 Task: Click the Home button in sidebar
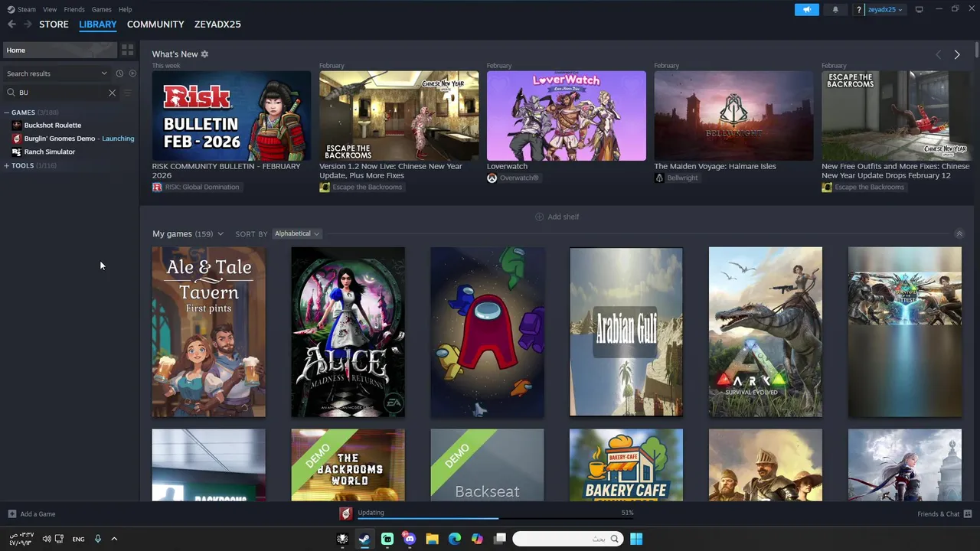click(60, 50)
